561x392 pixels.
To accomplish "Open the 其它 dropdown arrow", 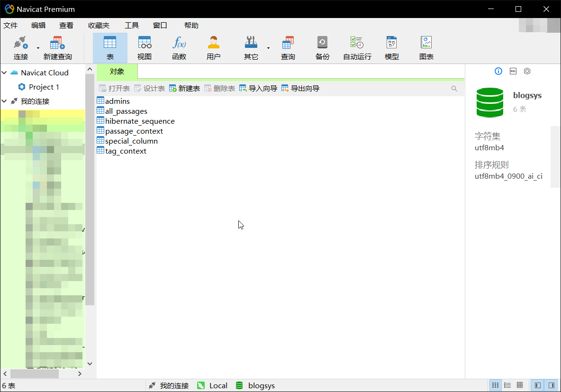I will pos(268,48).
